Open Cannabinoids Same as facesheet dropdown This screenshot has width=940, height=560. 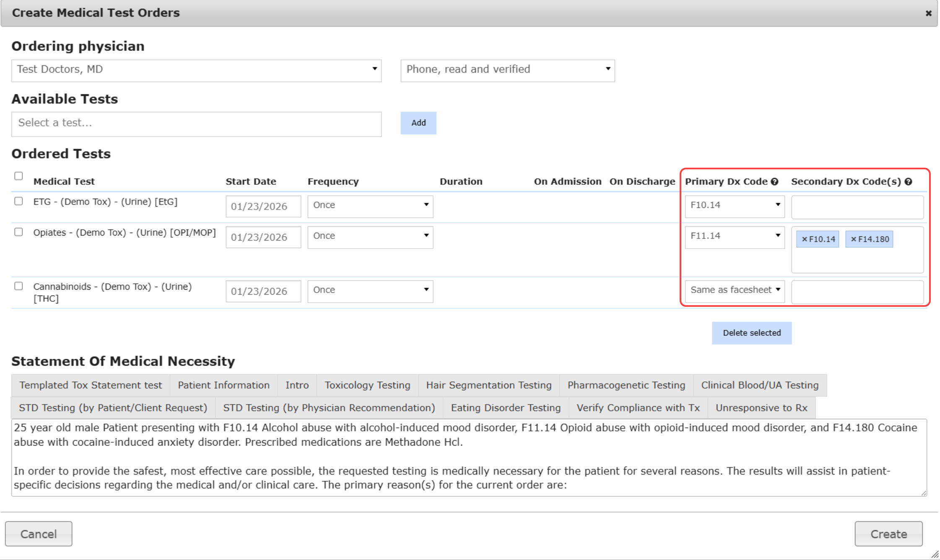point(734,290)
